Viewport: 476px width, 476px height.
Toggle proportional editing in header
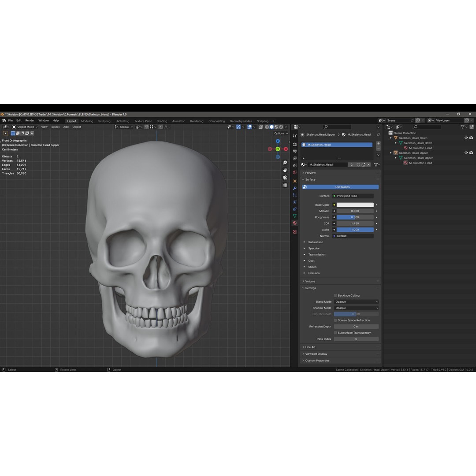click(x=160, y=127)
